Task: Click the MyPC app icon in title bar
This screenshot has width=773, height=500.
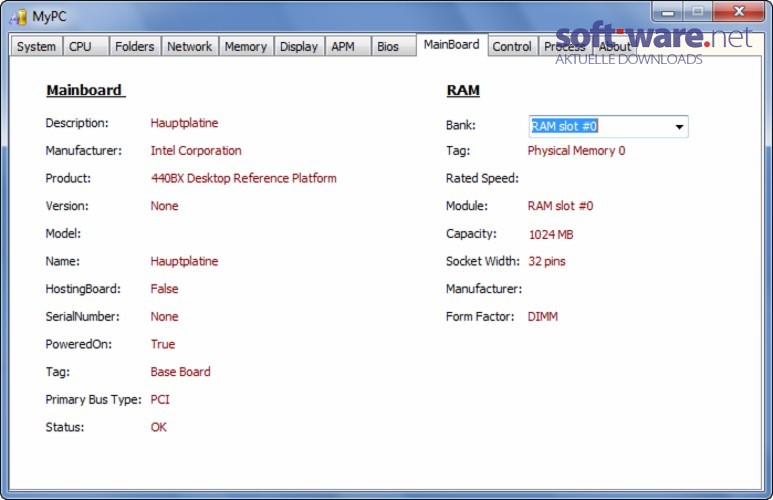Action: click(x=18, y=17)
